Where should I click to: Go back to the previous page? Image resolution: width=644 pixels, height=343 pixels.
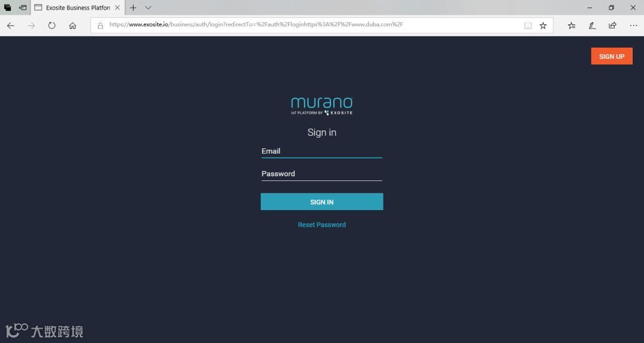[x=11, y=26]
